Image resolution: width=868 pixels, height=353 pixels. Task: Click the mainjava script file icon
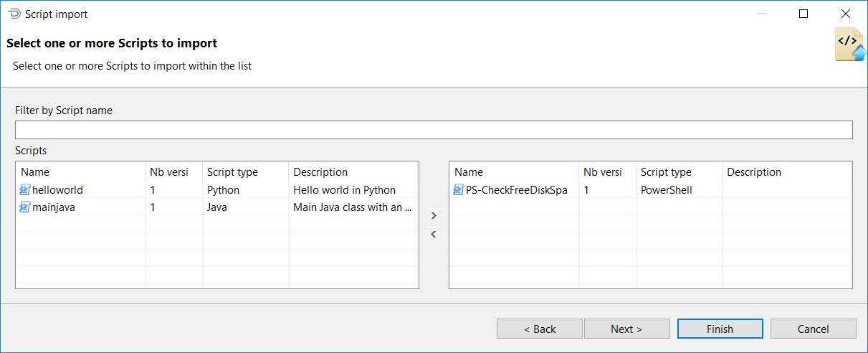coord(25,207)
